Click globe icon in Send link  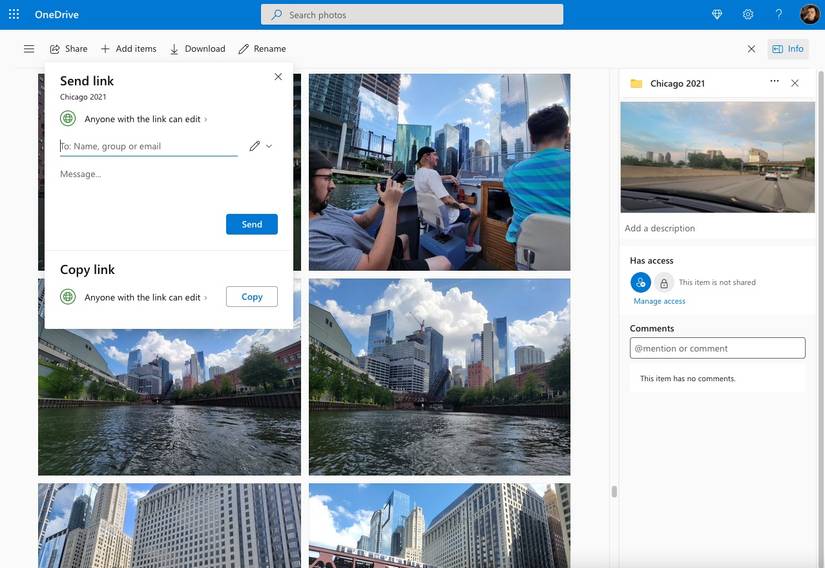(68, 119)
